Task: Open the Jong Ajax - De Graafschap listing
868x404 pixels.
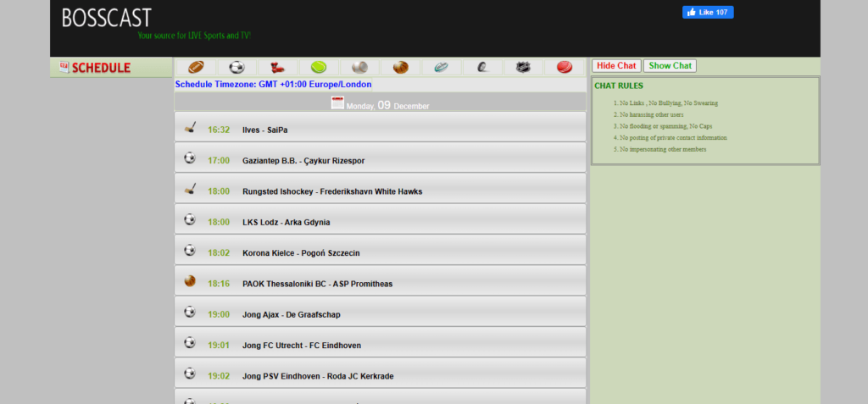Action: [380, 314]
